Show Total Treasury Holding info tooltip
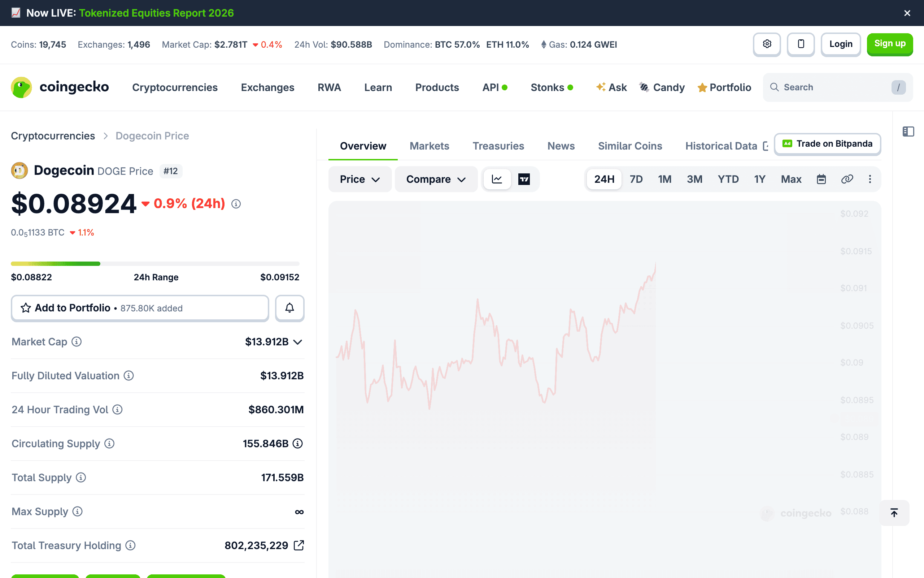 tap(131, 545)
